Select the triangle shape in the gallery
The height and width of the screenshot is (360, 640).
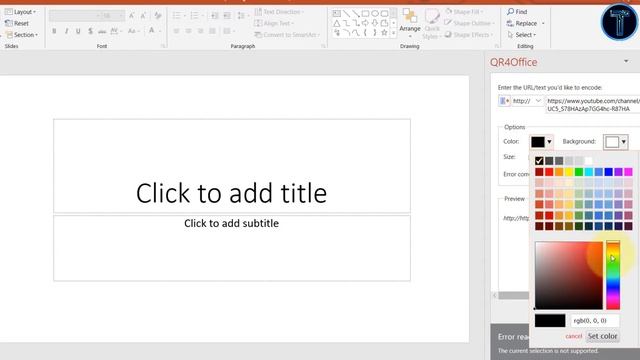click(336, 23)
